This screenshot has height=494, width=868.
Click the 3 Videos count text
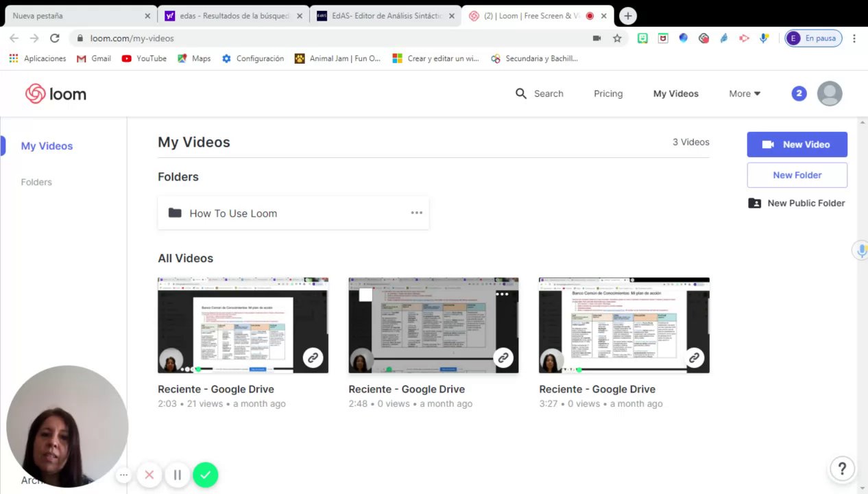tap(690, 142)
